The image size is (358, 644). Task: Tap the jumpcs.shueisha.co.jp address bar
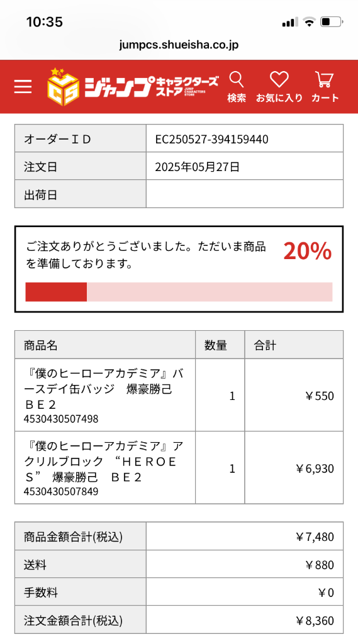click(179, 45)
